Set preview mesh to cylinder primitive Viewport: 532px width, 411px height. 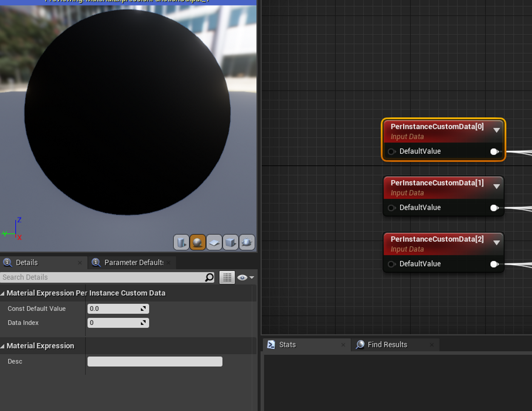click(x=181, y=242)
